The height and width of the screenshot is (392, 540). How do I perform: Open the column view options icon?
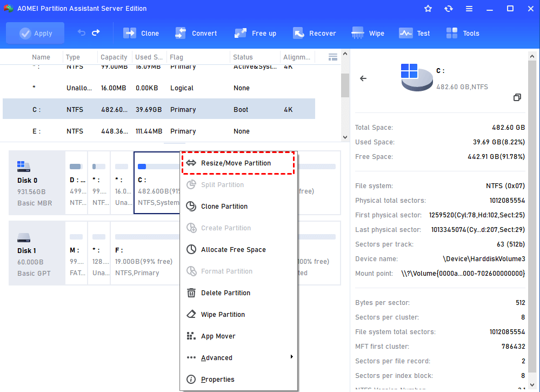332,57
